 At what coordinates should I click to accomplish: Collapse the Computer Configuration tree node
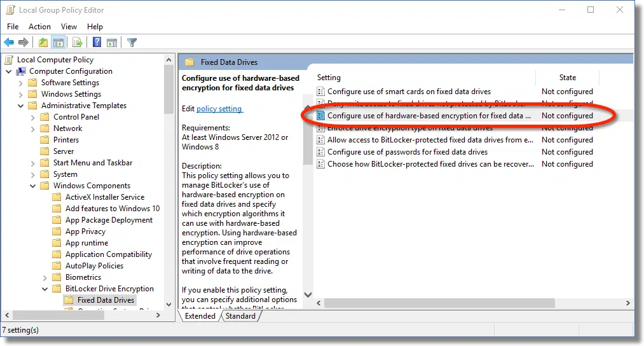click(x=9, y=71)
